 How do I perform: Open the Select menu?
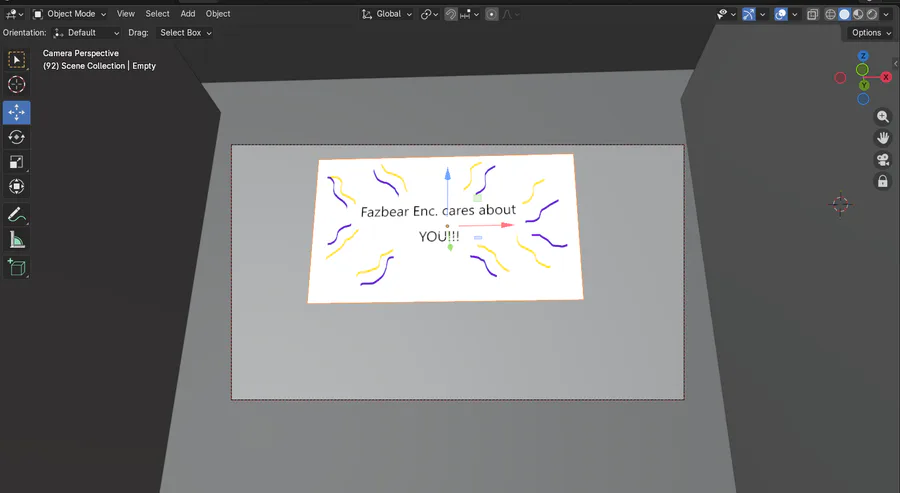pyautogui.click(x=157, y=14)
